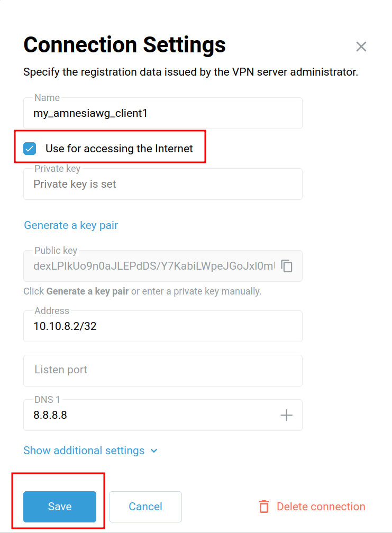Image resolution: width=392 pixels, height=533 pixels.
Task: Click the trash can icon
Action: (264, 507)
